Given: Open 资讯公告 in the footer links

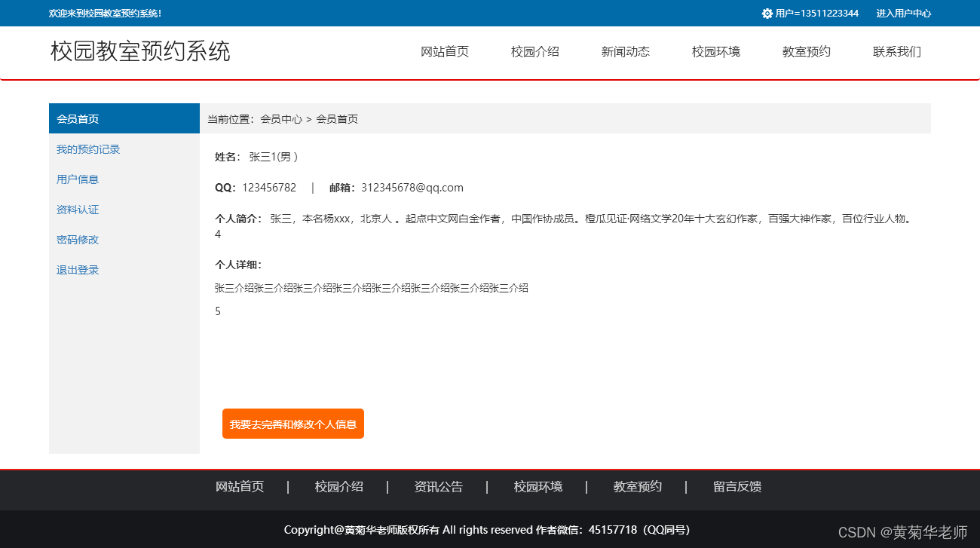Looking at the screenshot, I should (439, 486).
